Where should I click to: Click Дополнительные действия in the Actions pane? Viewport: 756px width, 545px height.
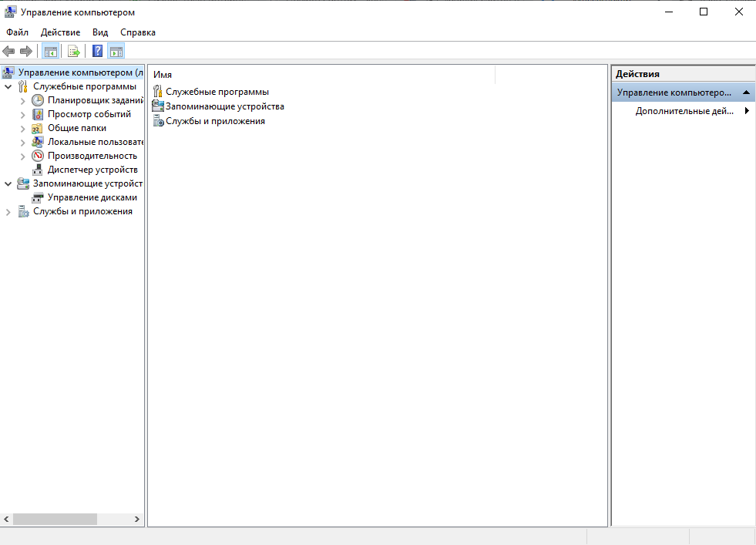[x=684, y=111]
